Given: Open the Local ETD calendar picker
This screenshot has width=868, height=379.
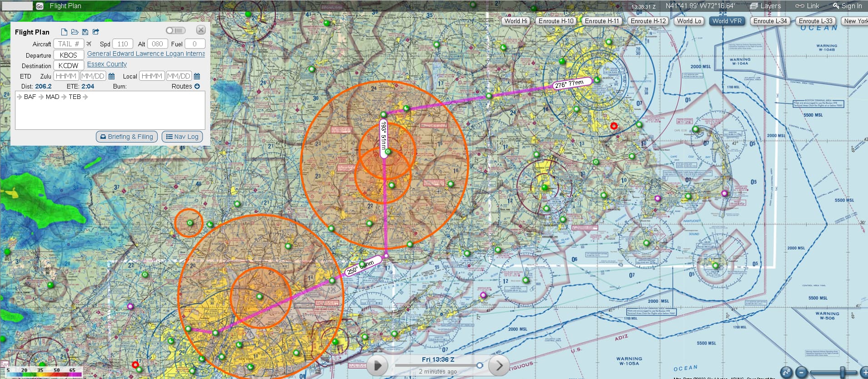Looking at the screenshot, I should (x=197, y=76).
